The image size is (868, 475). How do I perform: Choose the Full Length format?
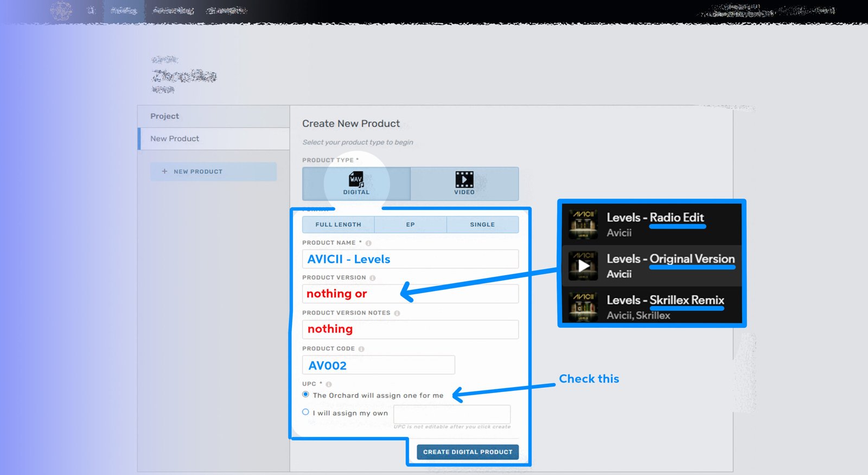[338, 225]
